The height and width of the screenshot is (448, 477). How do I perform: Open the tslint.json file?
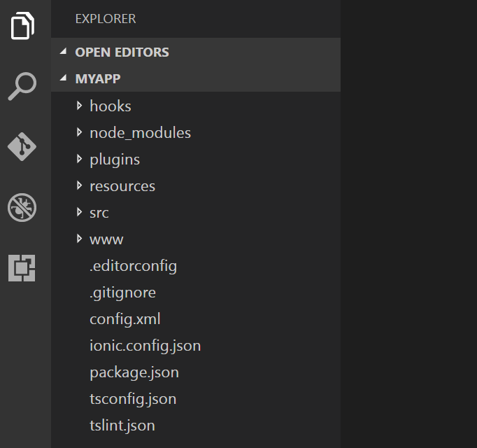tap(122, 426)
